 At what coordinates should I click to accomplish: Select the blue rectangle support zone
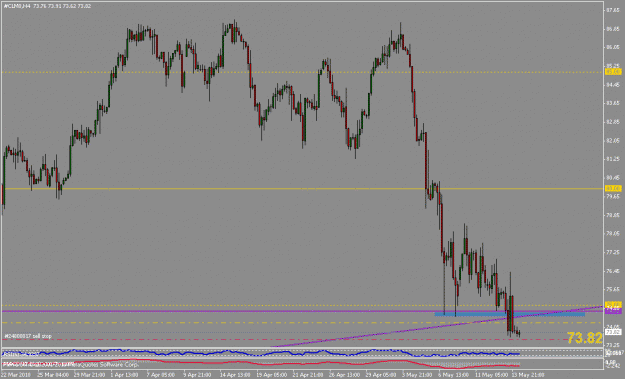click(x=509, y=314)
